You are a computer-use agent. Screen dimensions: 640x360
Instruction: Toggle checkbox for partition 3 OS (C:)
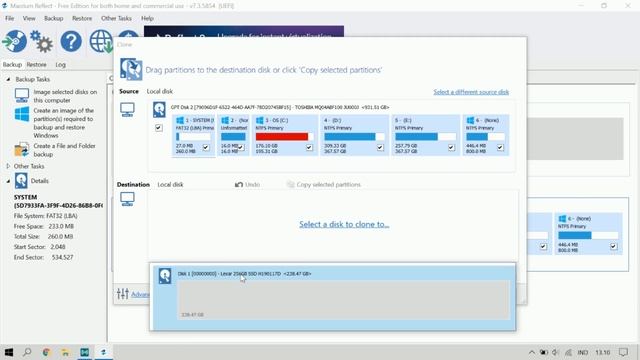click(309, 147)
